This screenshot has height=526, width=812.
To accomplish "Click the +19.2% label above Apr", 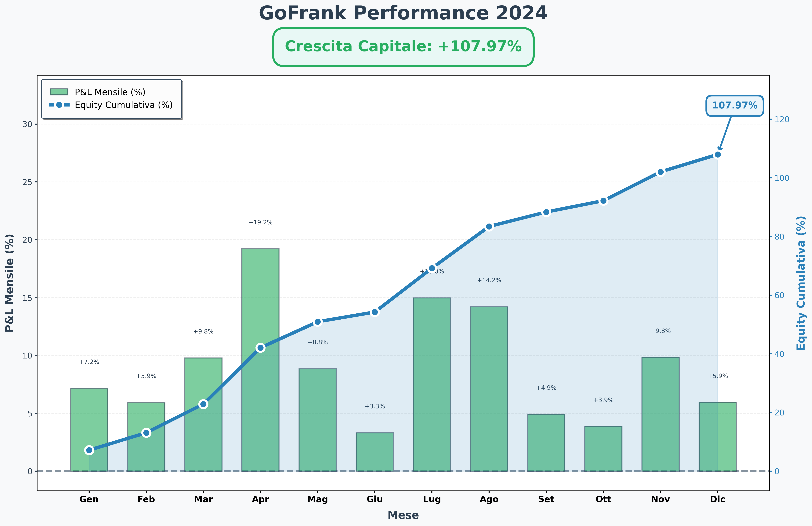I will coord(260,222).
